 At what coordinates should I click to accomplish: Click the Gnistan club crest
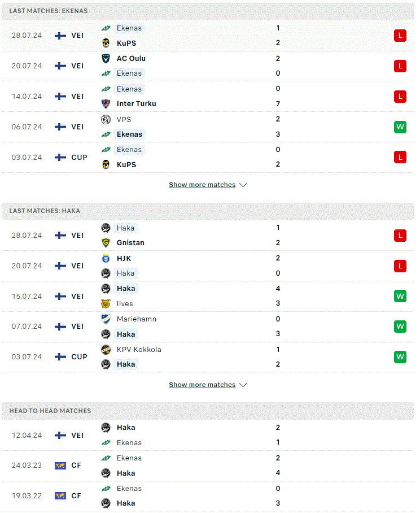(x=106, y=243)
